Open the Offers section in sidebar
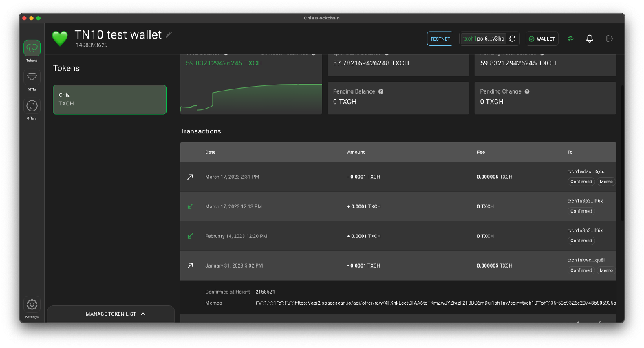Viewport: 644px width, 348px height. point(32,109)
